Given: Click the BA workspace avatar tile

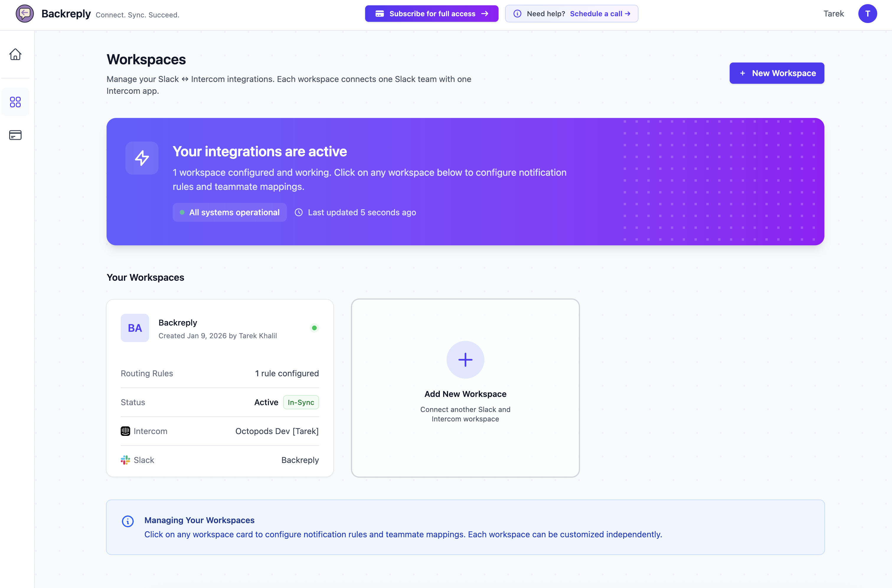Looking at the screenshot, I should coord(135,327).
